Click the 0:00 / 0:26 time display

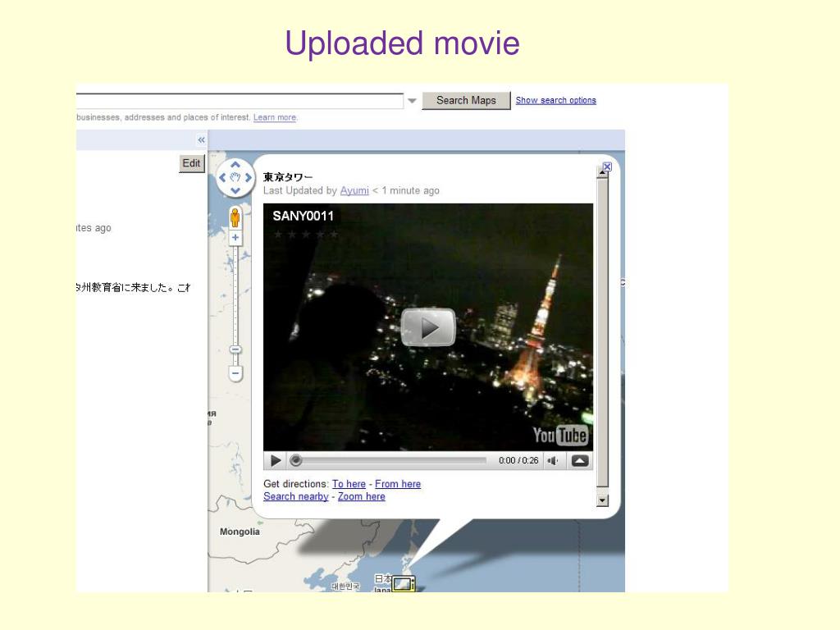(518, 461)
